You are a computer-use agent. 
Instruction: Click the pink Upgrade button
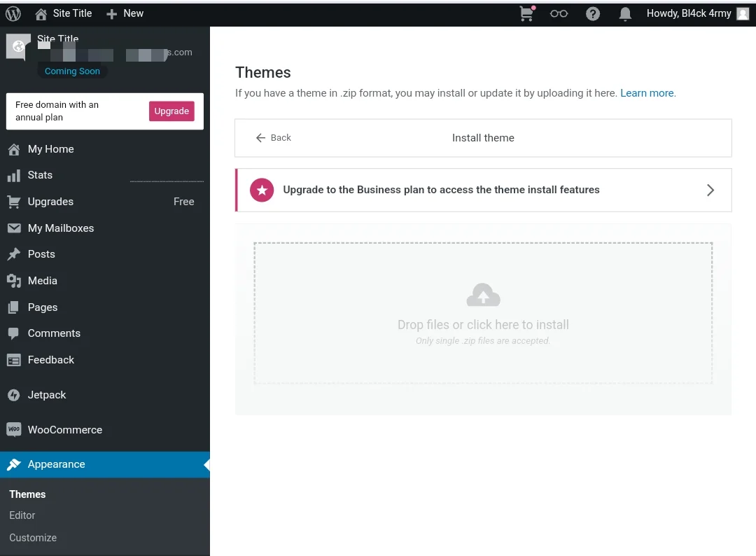(x=171, y=111)
